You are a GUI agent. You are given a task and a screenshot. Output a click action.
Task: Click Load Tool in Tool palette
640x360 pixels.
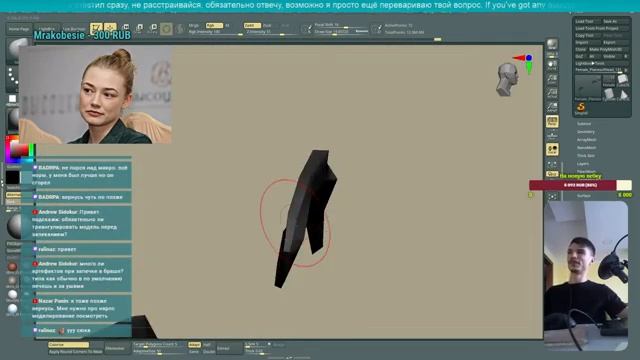587,21
